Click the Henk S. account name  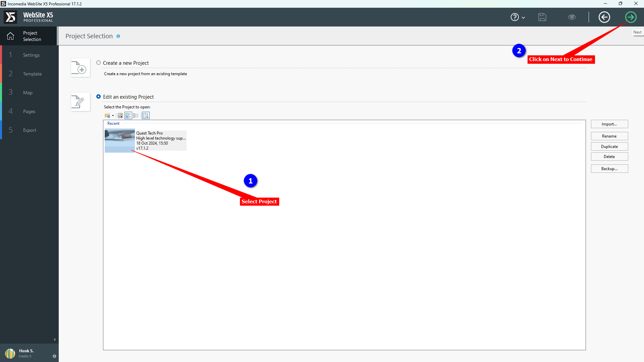(x=26, y=351)
